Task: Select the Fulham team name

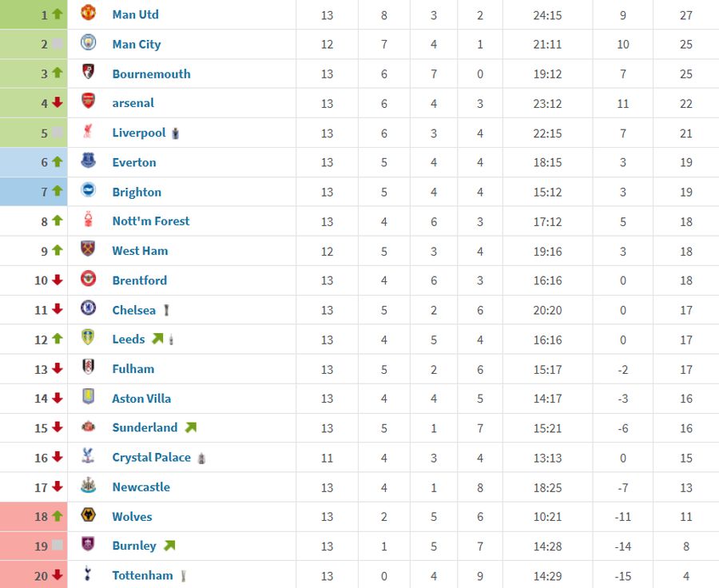Action: (133, 369)
